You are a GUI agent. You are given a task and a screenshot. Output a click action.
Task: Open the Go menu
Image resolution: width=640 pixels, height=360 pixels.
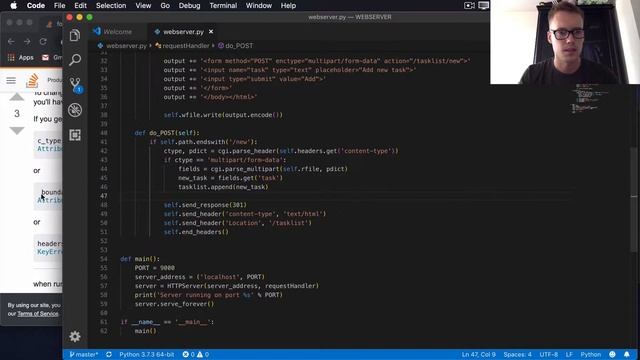coord(165,5)
